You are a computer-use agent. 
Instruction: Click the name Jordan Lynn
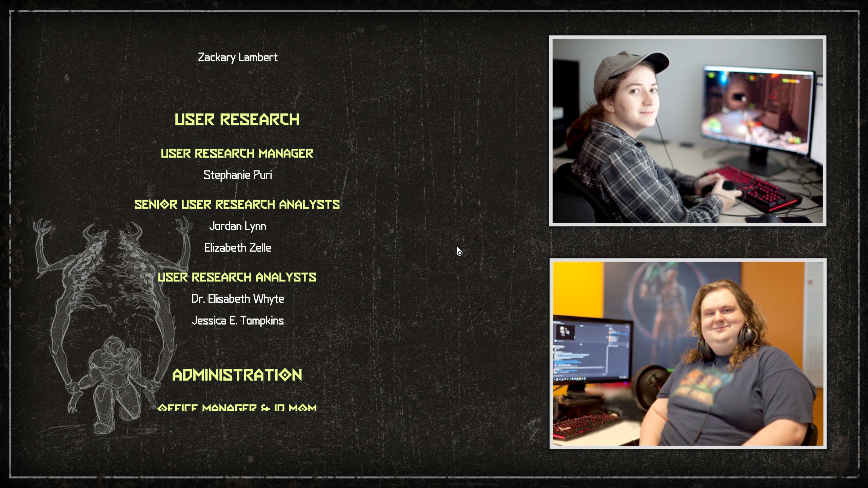click(238, 226)
